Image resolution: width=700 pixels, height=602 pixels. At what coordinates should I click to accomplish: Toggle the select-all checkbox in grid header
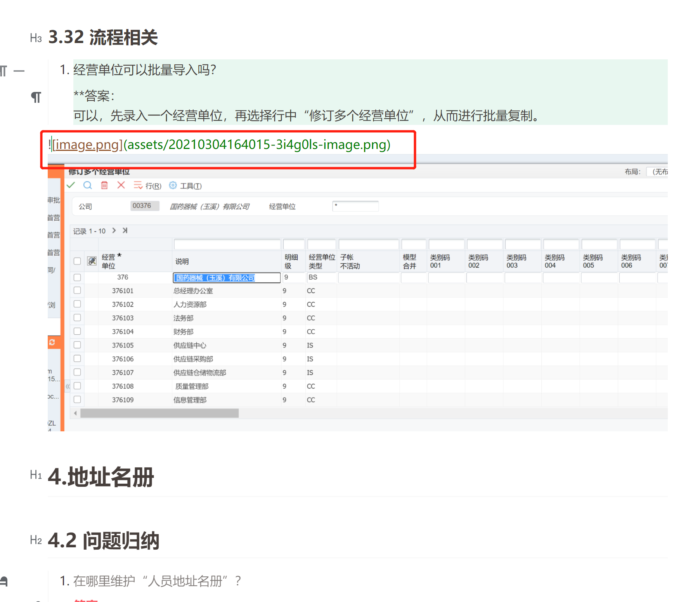pos(77,261)
